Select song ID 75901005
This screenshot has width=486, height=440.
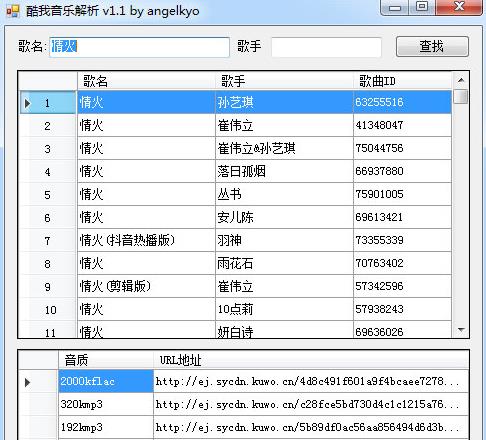(x=403, y=194)
